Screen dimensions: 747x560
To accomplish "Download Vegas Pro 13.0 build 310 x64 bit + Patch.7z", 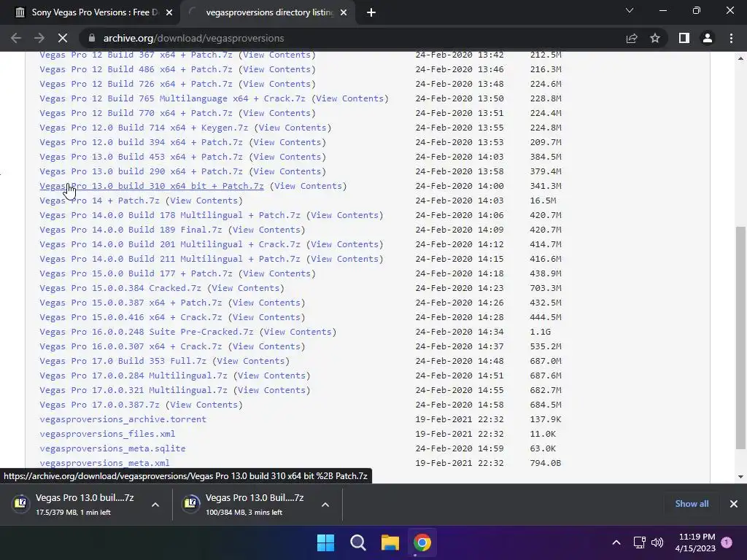I will pos(152,186).
